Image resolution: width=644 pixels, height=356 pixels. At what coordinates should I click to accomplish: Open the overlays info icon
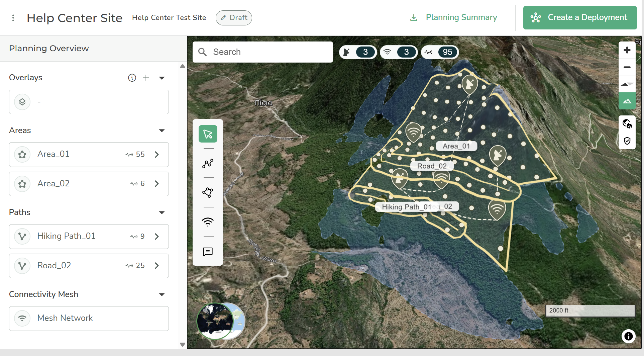tap(132, 78)
